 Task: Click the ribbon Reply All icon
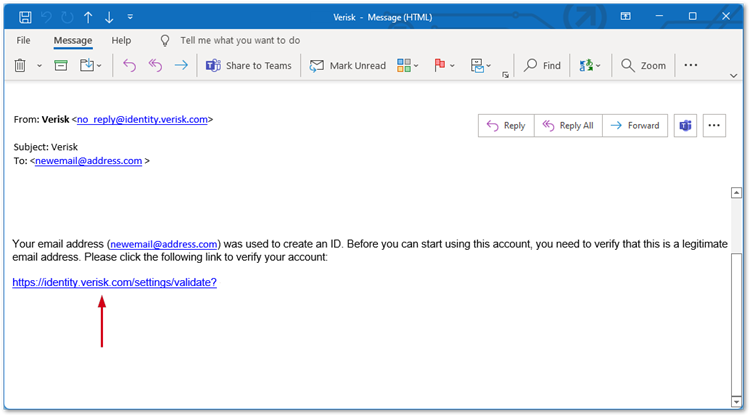[155, 65]
